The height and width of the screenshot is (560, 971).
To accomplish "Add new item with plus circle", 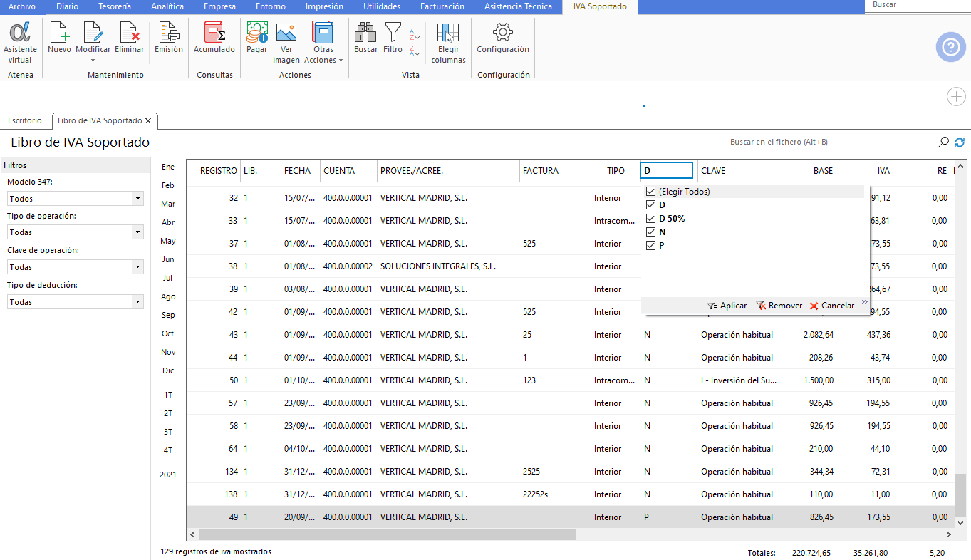I will coord(955,97).
